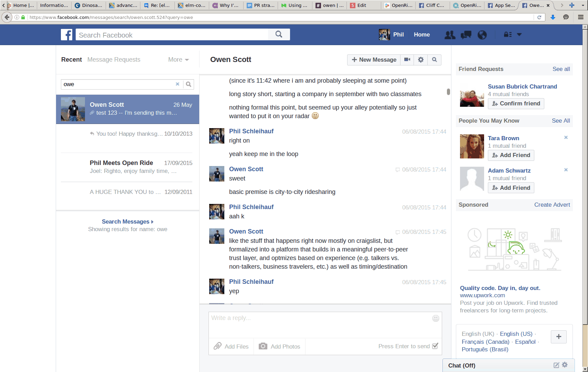Open Tara Brown profile name link
The height and width of the screenshot is (372, 588).
[x=503, y=138]
